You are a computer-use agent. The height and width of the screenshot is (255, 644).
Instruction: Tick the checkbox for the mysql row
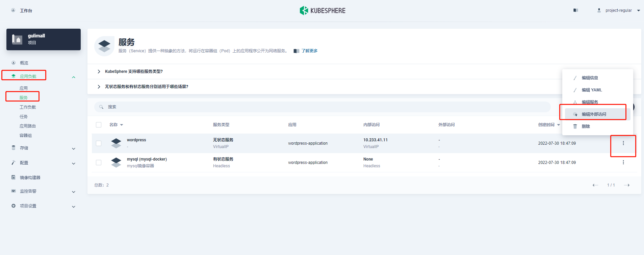99,163
